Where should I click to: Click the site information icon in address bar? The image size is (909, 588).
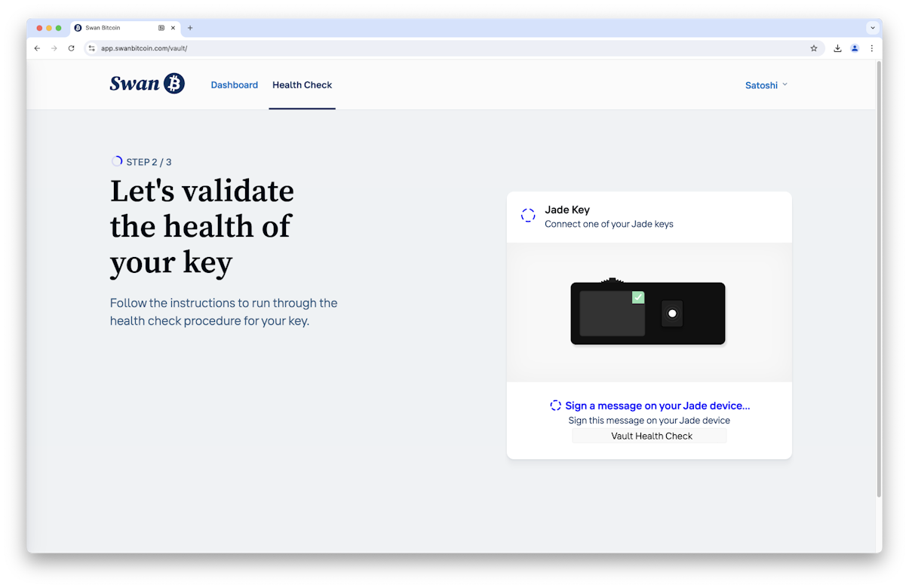tap(92, 48)
